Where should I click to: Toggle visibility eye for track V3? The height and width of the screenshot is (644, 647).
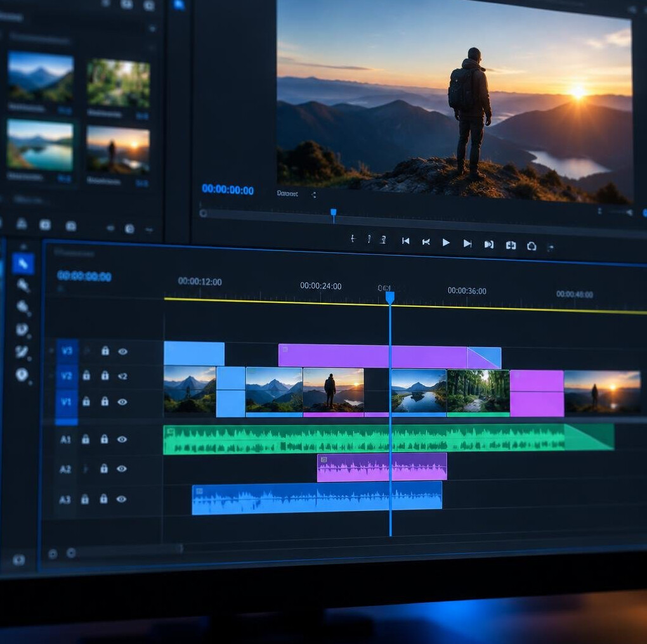pyautogui.click(x=122, y=351)
